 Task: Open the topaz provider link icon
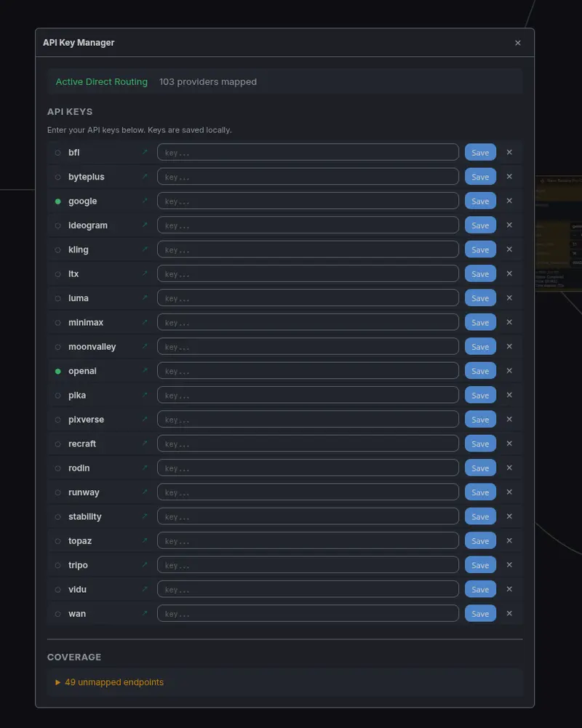pyautogui.click(x=145, y=540)
